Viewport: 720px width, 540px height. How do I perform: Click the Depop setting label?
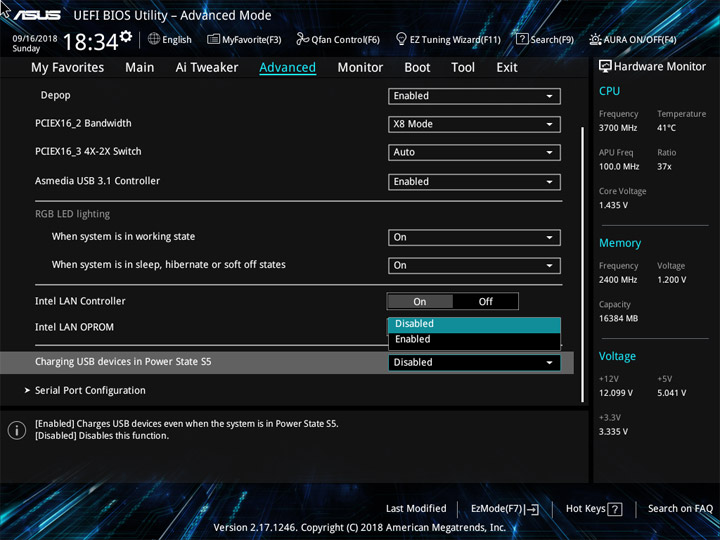(x=56, y=96)
